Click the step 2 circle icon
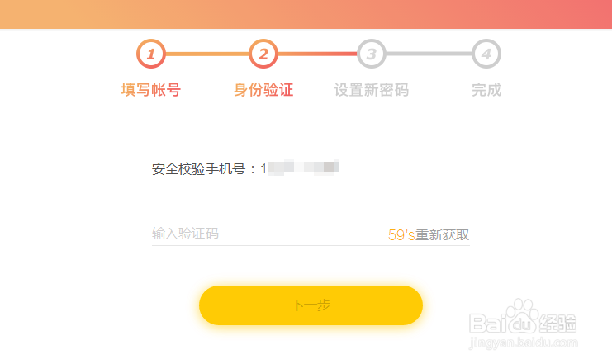This screenshot has width=612, height=364. pyautogui.click(x=263, y=54)
